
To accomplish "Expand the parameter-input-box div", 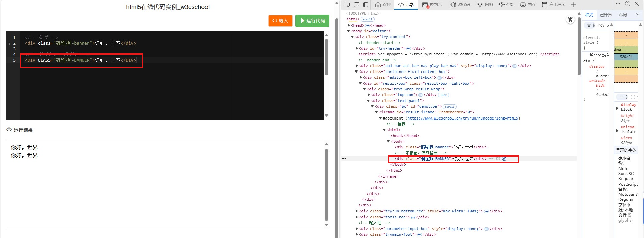I will click(356, 229).
